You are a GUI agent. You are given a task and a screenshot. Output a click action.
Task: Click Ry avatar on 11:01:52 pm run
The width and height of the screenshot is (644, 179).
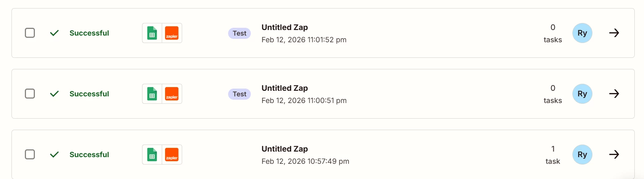[582, 33]
